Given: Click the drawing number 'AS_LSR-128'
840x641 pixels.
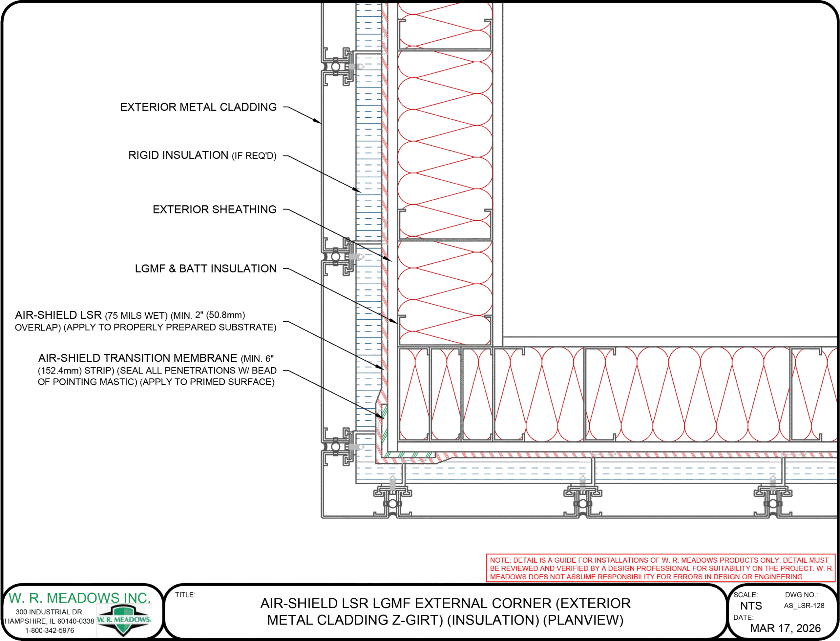Looking at the screenshot, I should coord(804,606).
